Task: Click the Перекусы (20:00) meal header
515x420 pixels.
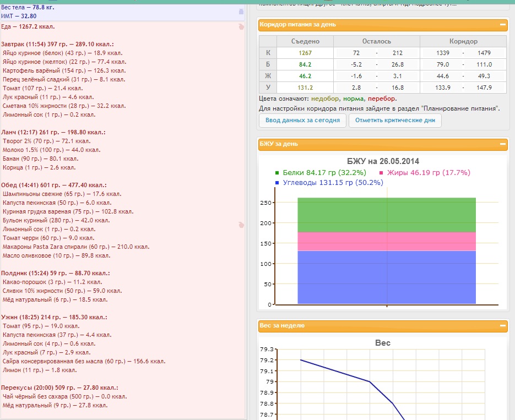Action: [x=59, y=388]
